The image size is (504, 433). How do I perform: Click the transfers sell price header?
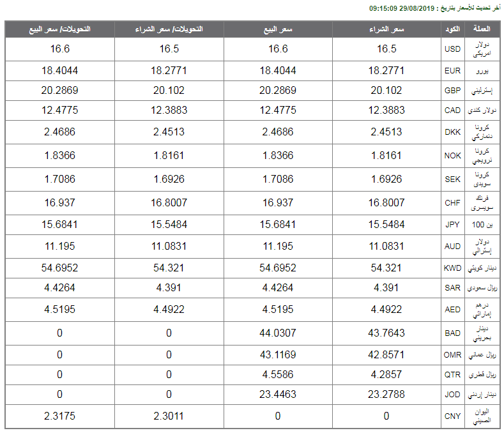tap(60, 29)
